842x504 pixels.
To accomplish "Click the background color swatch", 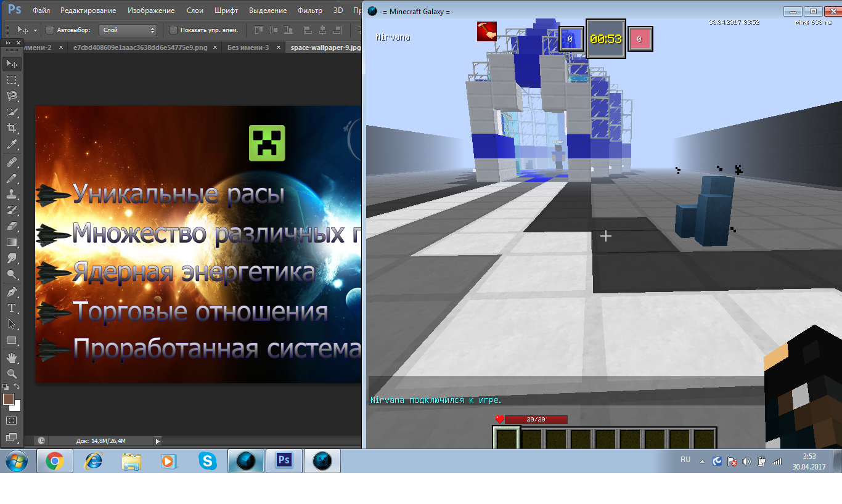I will click(x=17, y=407).
